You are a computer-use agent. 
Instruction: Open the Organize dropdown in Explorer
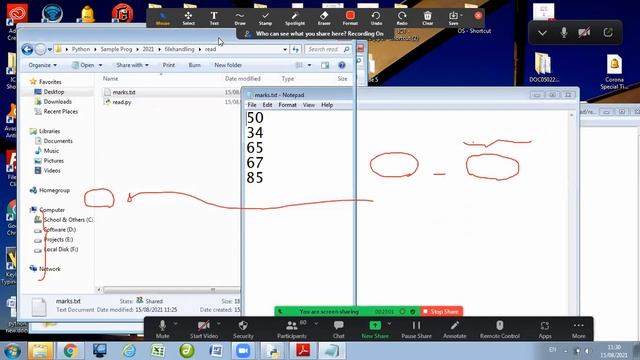(42, 65)
